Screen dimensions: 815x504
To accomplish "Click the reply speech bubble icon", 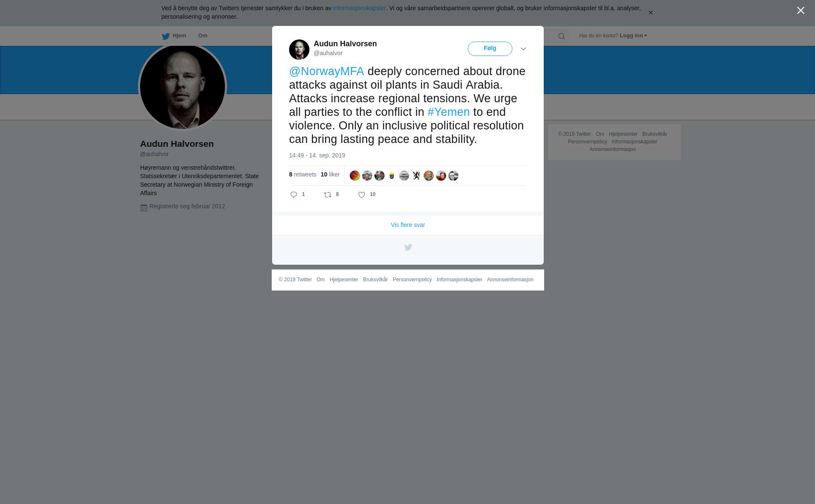I will click(x=294, y=195).
